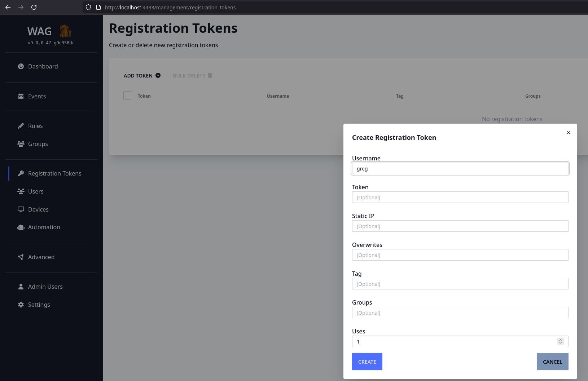Viewport: 588px width, 381px height.
Task: Select the Devices monitor icon
Action: (21, 209)
